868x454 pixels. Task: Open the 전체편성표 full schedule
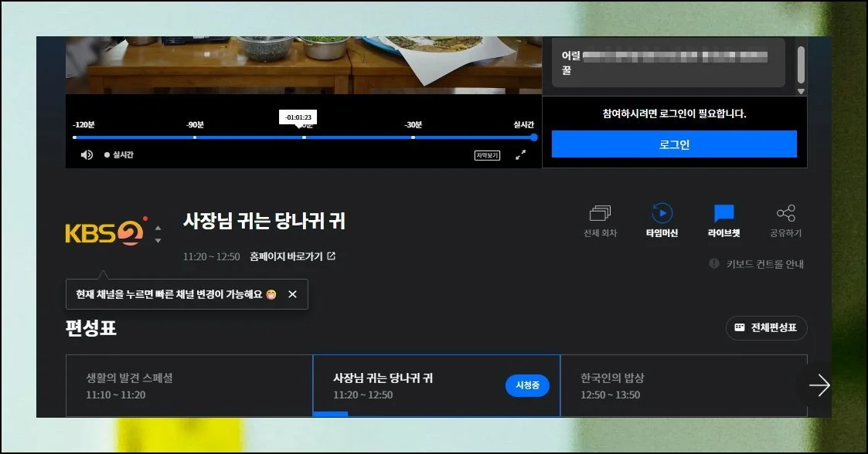[x=766, y=328]
